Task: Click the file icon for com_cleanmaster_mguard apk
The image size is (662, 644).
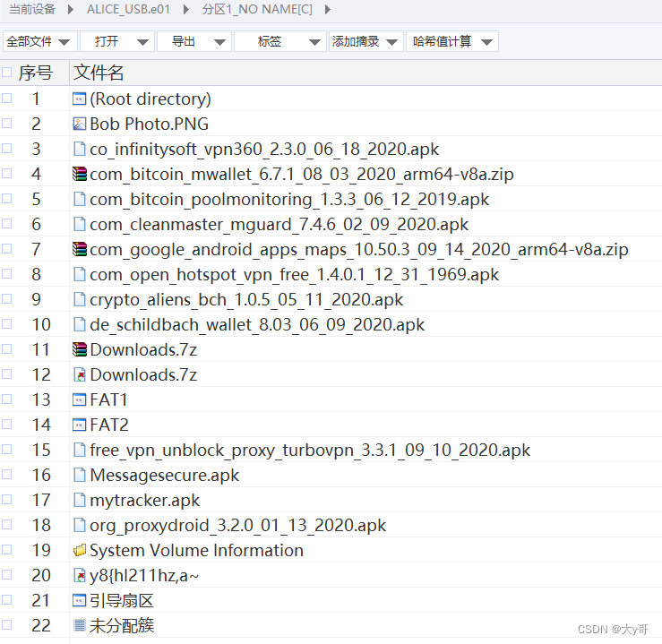Action: click(x=80, y=224)
